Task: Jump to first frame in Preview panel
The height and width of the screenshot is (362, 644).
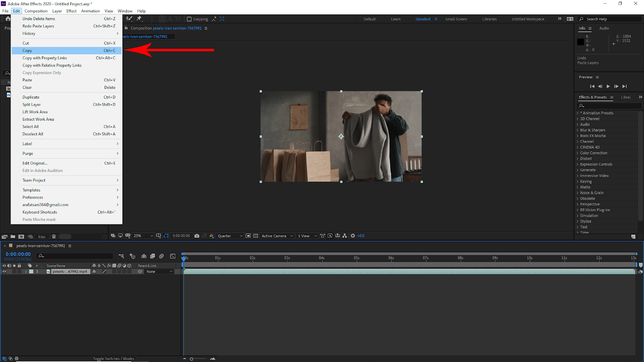Action: [x=592, y=86]
